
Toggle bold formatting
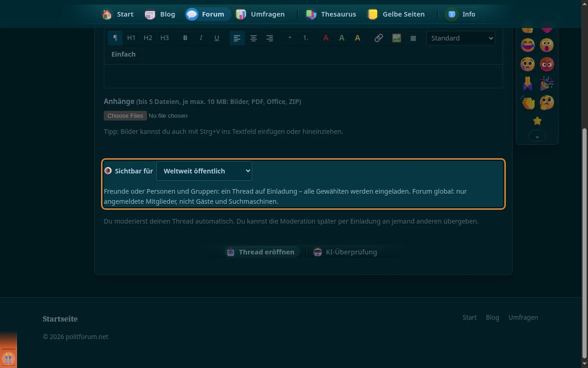185,38
